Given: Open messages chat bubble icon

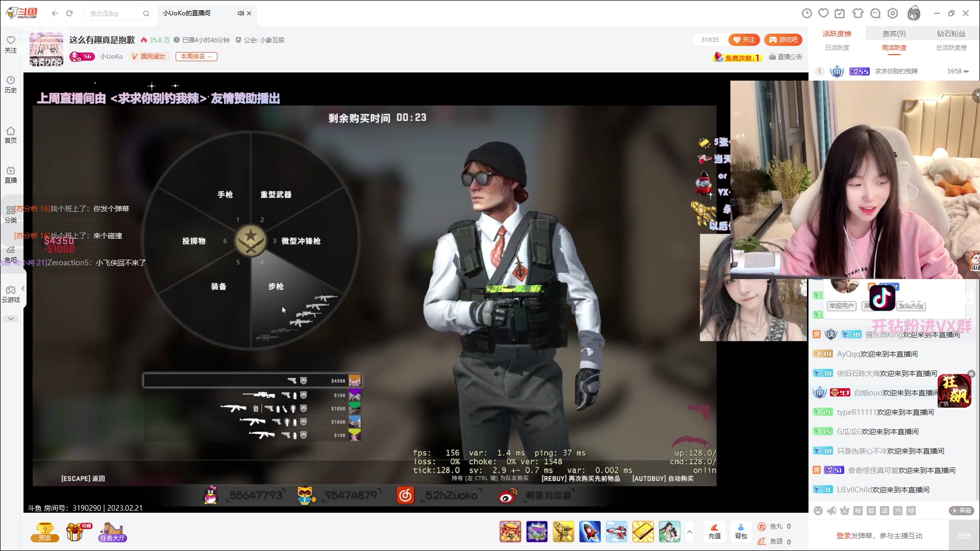Looking at the screenshot, I should click(875, 13).
